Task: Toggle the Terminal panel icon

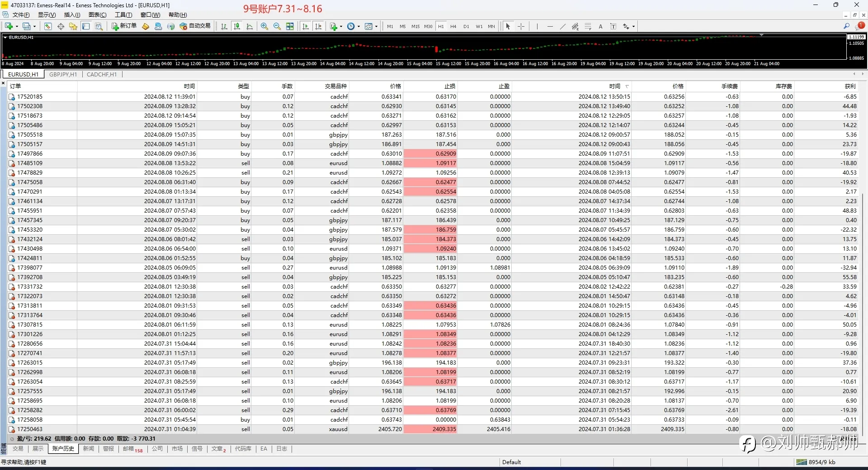Action: tap(86, 26)
